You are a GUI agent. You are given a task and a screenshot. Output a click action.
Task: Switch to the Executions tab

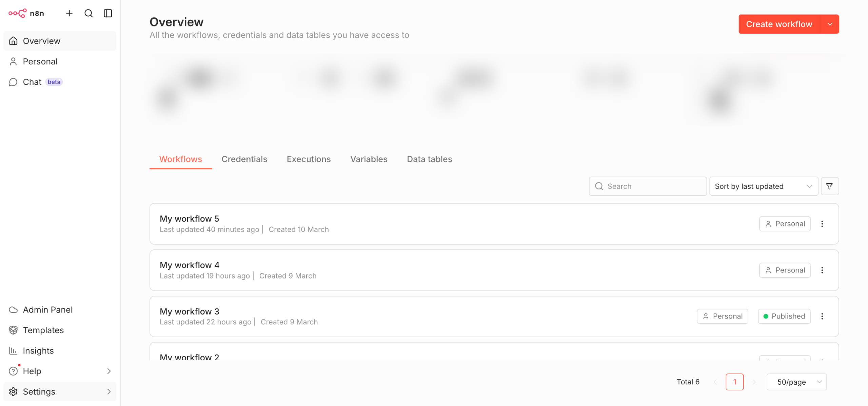(309, 159)
